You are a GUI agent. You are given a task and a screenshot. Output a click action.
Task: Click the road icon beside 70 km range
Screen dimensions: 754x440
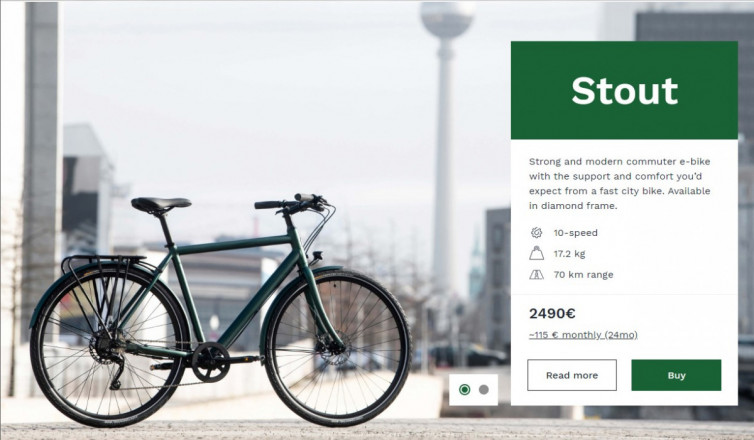click(x=537, y=275)
